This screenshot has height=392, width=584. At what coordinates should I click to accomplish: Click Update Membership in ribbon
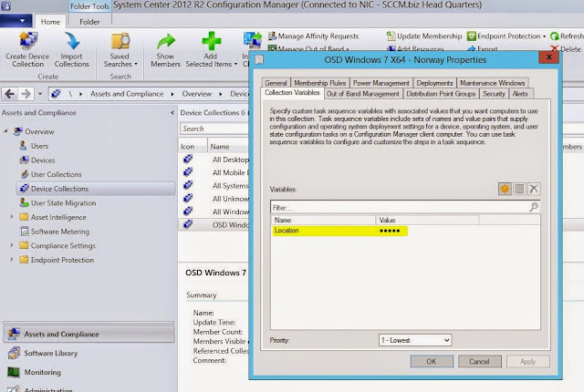[x=423, y=36]
